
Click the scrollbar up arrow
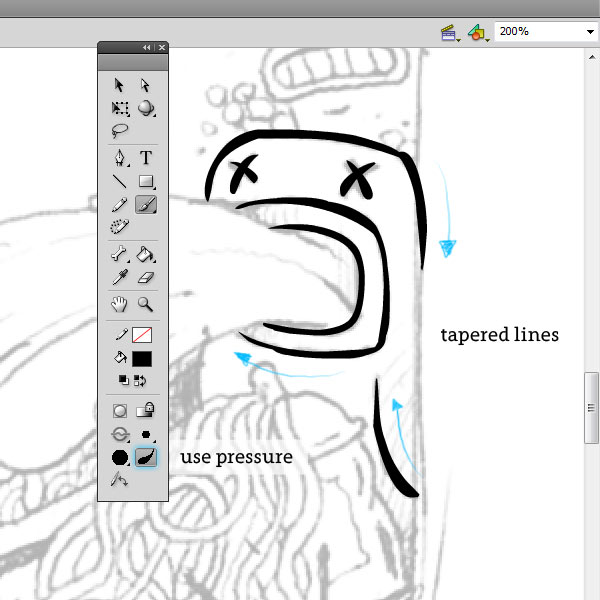(x=592, y=57)
